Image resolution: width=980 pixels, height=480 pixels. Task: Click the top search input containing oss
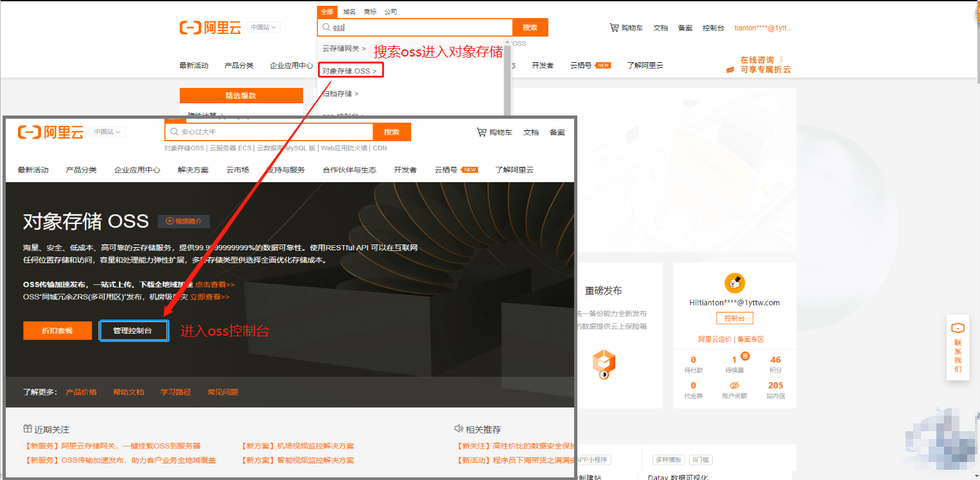point(415,28)
